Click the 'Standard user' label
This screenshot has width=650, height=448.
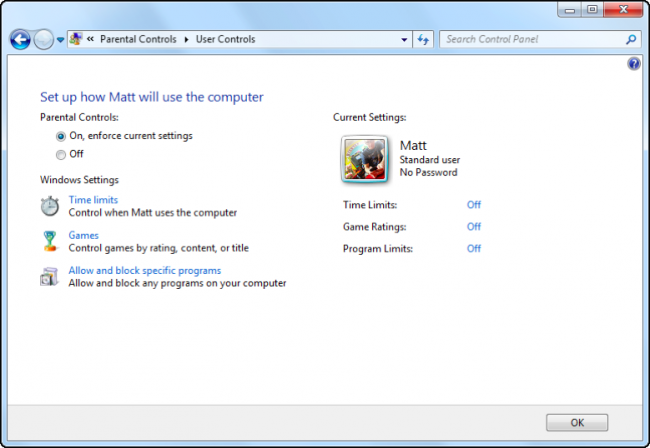429,160
